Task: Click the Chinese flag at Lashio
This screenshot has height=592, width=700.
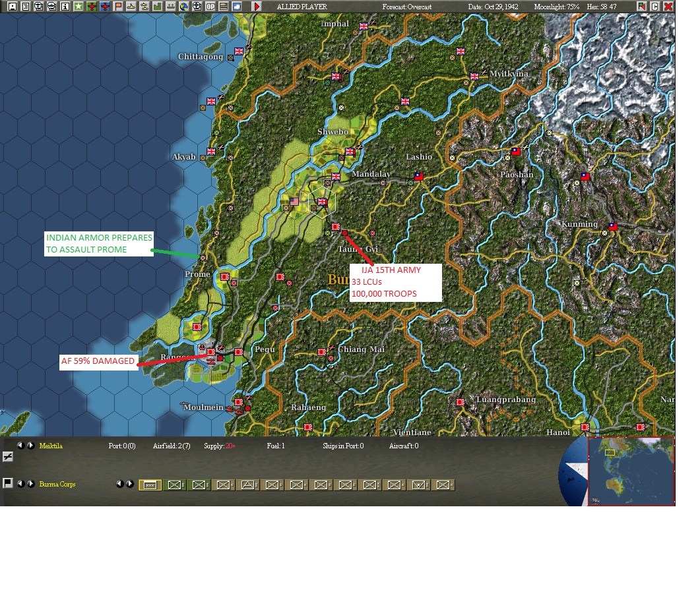Action: (x=419, y=176)
